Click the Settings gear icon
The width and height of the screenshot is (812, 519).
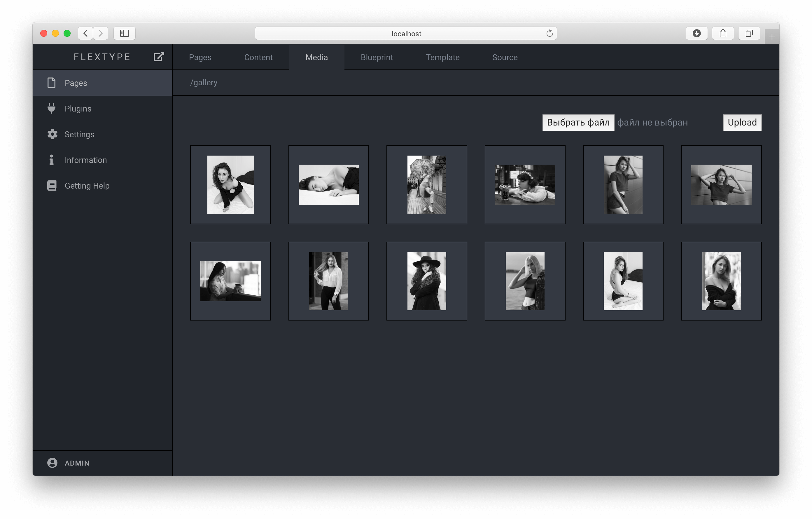[x=52, y=134]
